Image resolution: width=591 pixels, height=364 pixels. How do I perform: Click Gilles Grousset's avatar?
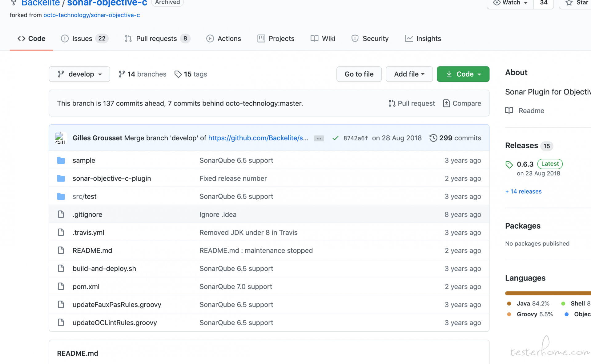(x=60, y=138)
